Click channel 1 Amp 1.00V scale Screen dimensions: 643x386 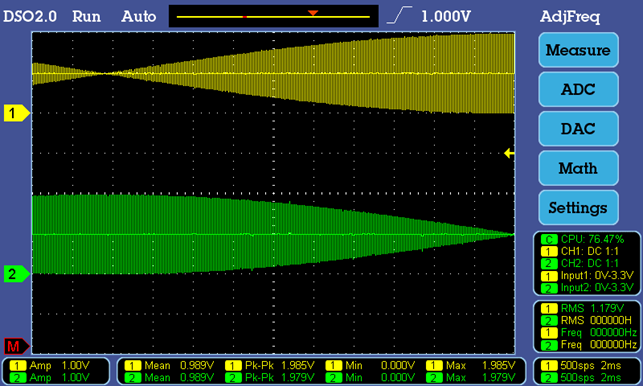click(x=59, y=365)
